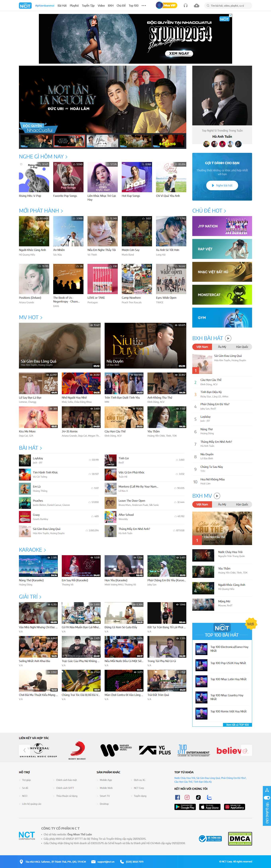Open the Top 100 menu item

point(133,5)
